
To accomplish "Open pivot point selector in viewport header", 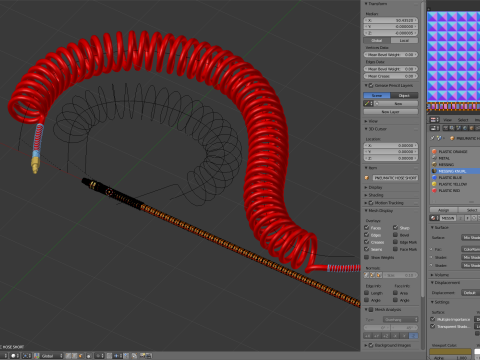I will click(27, 356).
